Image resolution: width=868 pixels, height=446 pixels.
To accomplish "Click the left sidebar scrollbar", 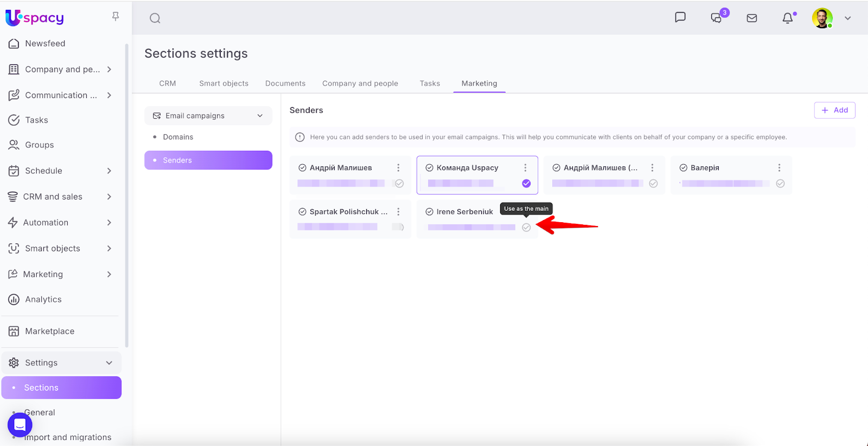I will pos(127,195).
